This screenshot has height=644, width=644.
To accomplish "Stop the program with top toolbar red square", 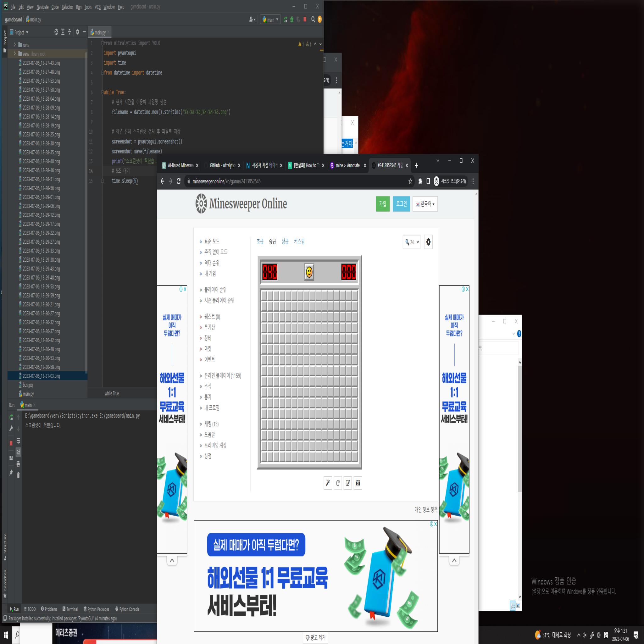I will (305, 20).
